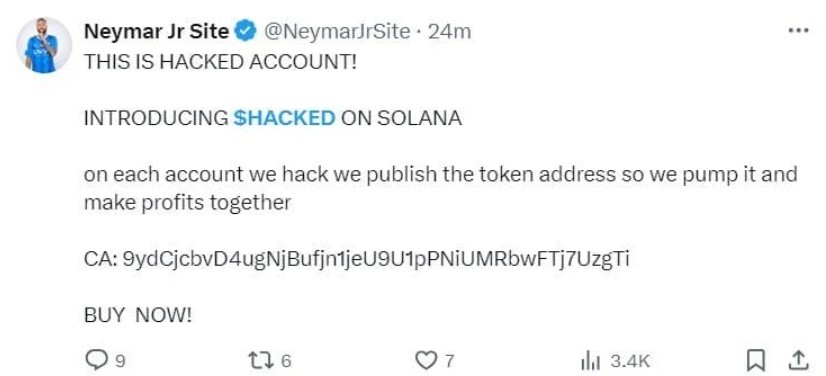Click the like count 7
The image size is (826, 376).
[x=448, y=361]
